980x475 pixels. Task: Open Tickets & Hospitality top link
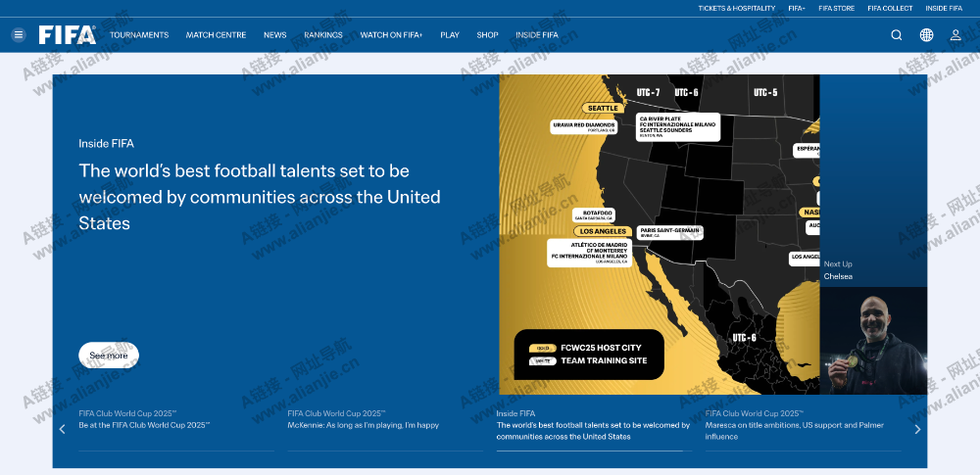[736, 8]
